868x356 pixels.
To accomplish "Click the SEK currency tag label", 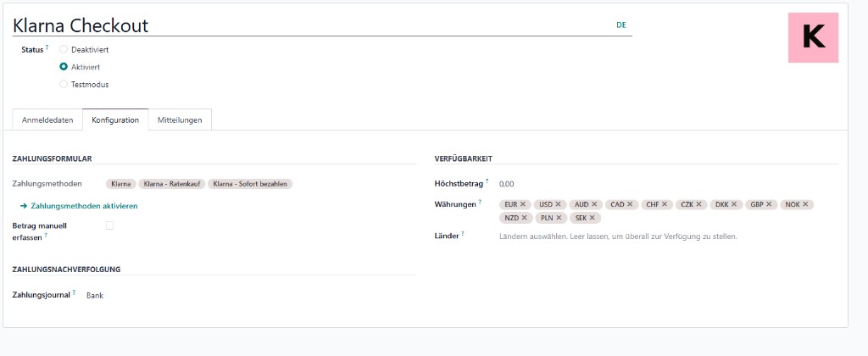I will coord(581,218).
